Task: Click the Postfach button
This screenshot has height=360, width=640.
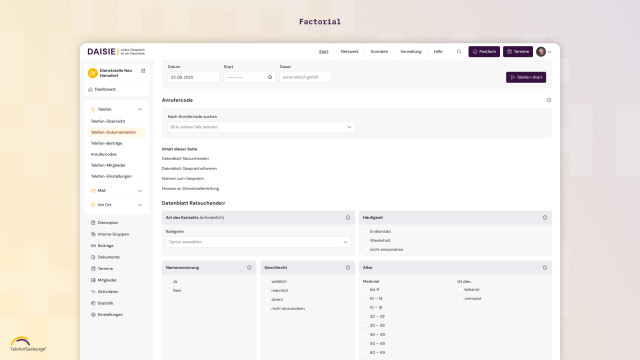Action: coord(484,52)
